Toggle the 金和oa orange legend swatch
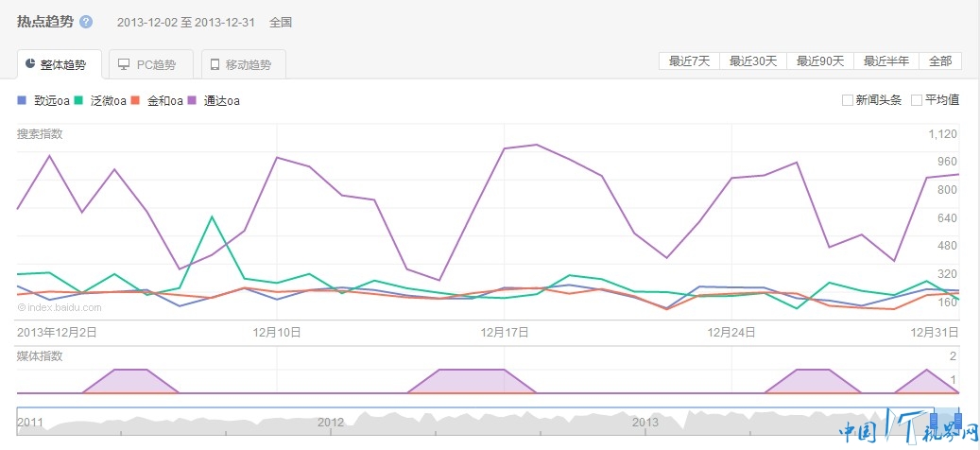980x450 pixels. tap(134, 100)
